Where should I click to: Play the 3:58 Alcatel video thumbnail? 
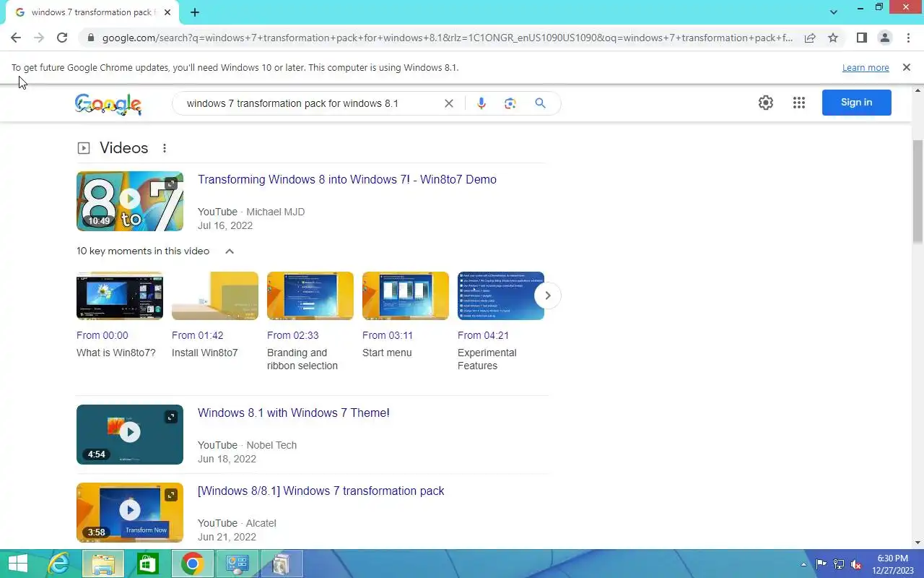[x=130, y=512]
